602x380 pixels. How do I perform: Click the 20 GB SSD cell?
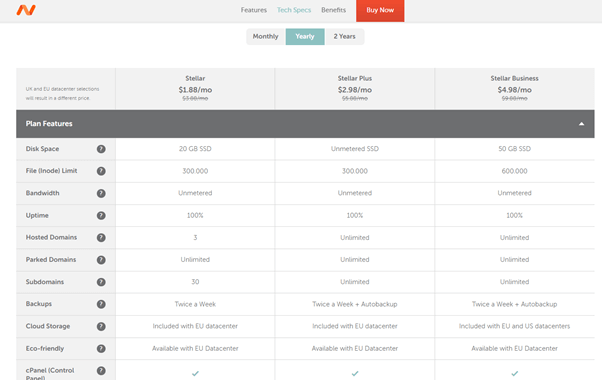pos(195,149)
